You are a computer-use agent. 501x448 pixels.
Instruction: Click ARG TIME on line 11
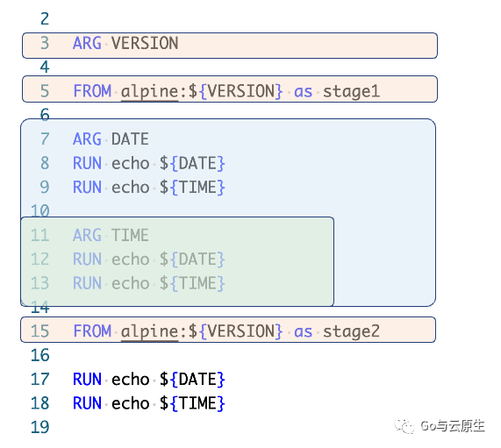(111, 235)
